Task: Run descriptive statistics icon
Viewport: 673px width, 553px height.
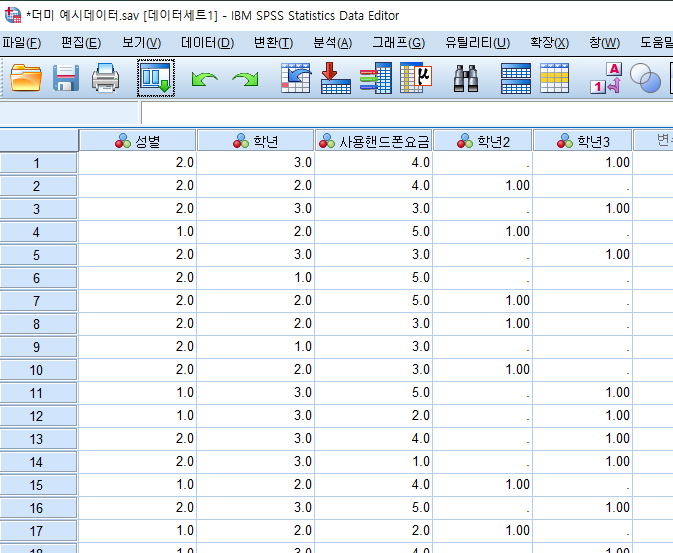Action: (416, 78)
